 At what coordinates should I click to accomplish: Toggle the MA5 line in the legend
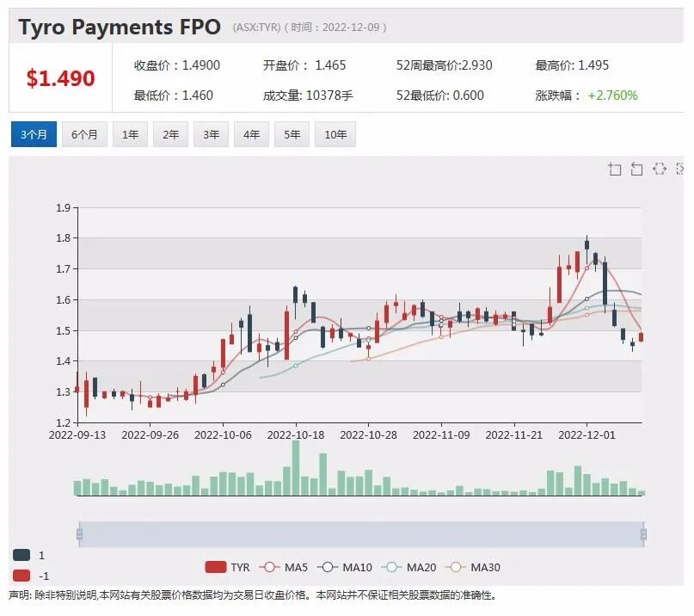pyautogui.click(x=283, y=567)
